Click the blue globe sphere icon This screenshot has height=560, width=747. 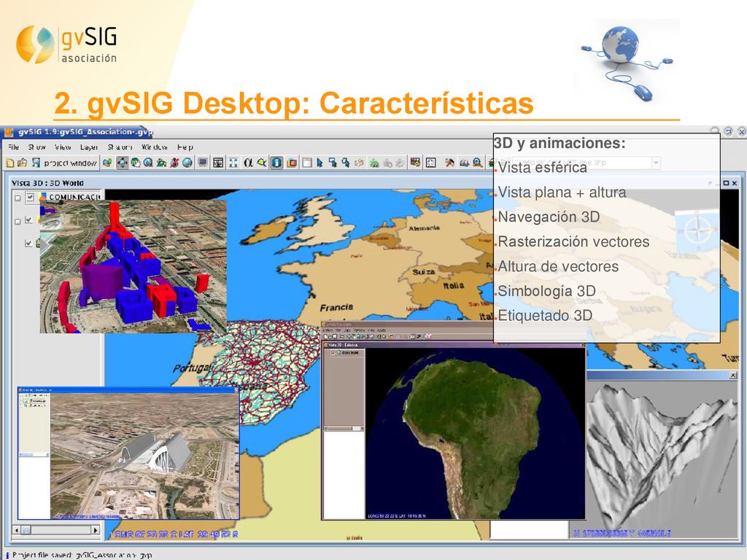pos(187,163)
